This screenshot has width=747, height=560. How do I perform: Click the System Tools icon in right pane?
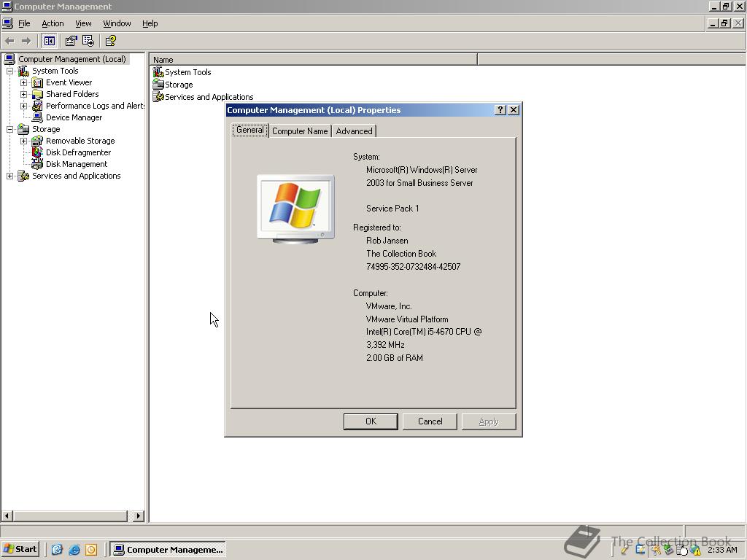(158, 72)
